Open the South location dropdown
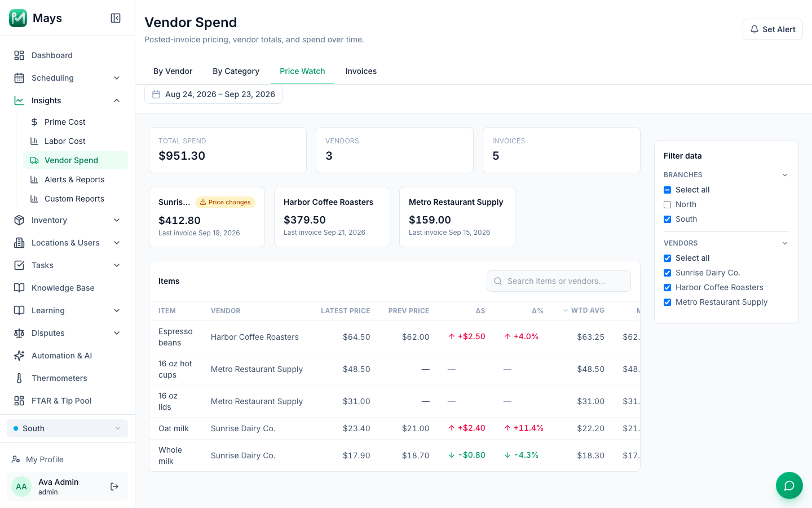The height and width of the screenshot is (508, 812). pos(67,428)
